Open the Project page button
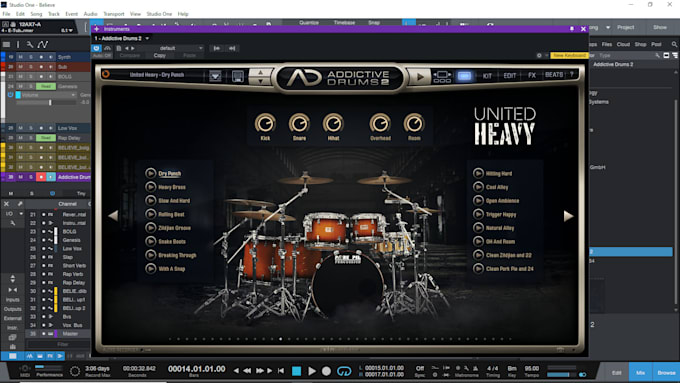 tap(625, 27)
